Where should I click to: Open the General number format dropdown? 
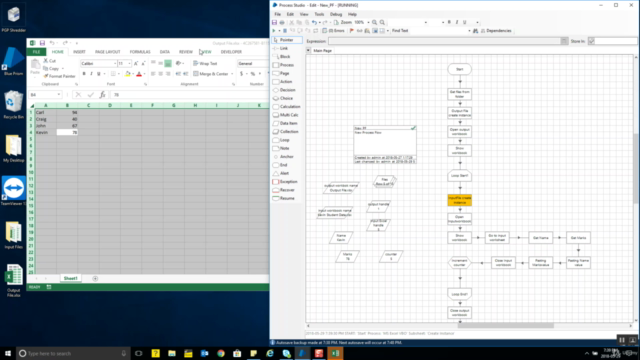[x=253, y=64]
